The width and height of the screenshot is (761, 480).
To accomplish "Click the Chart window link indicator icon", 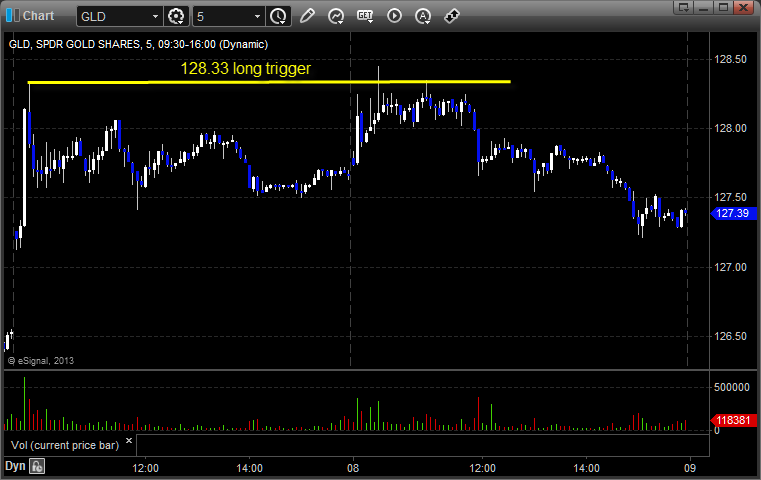I will (x=12, y=16).
